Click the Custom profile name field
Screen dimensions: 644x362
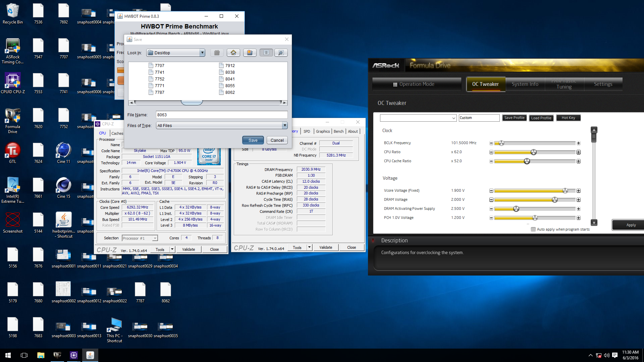pyautogui.click(x=479, y=118)
